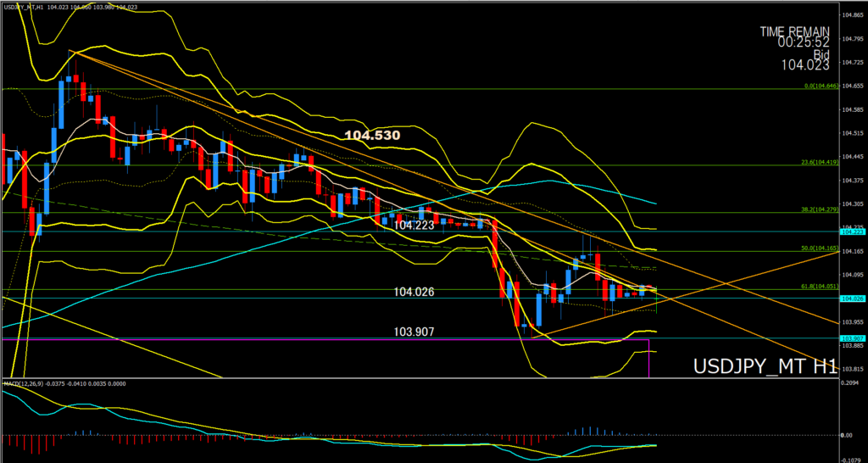Image resolution: width=868 pixels, height=463 pixels.
Task: Click the 61.8(104.051) Fibonacci level label
Action: (x=821, y=287)
